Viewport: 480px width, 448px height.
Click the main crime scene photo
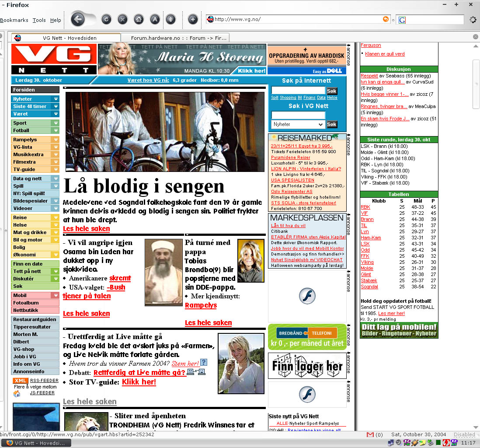[x=165, y=132]
